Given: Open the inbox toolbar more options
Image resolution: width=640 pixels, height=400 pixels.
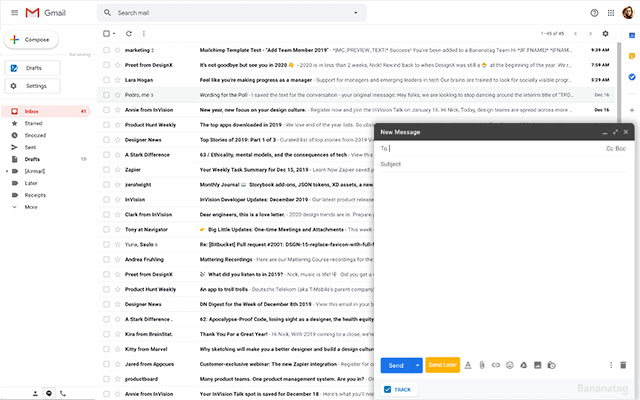Looking at the screenshot, I should tap(144, 33).
